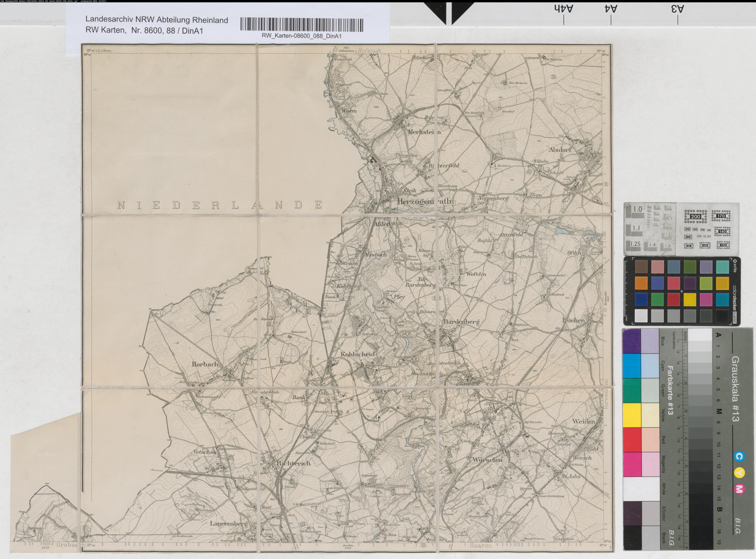Click the 'RW_Karten-08600_088_DinA1' barcode caption

pyautogui.click(x=302, y=36)
